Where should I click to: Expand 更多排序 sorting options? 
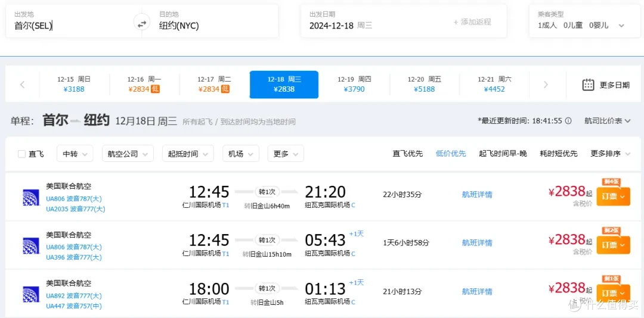pos(610,154)
